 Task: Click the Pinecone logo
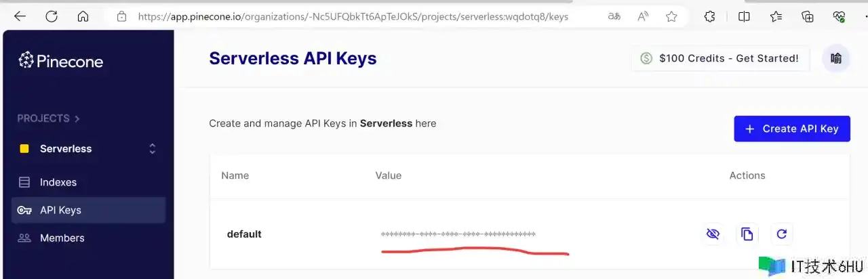[x=61, y=62]
